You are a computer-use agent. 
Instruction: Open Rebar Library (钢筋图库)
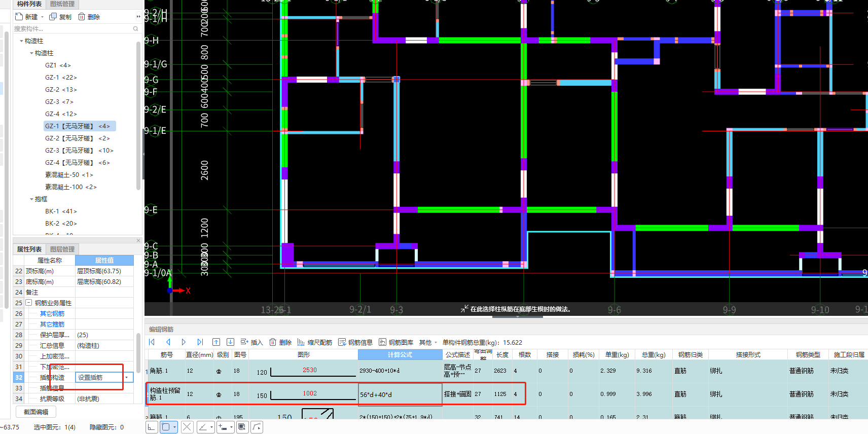pos(396,342)
